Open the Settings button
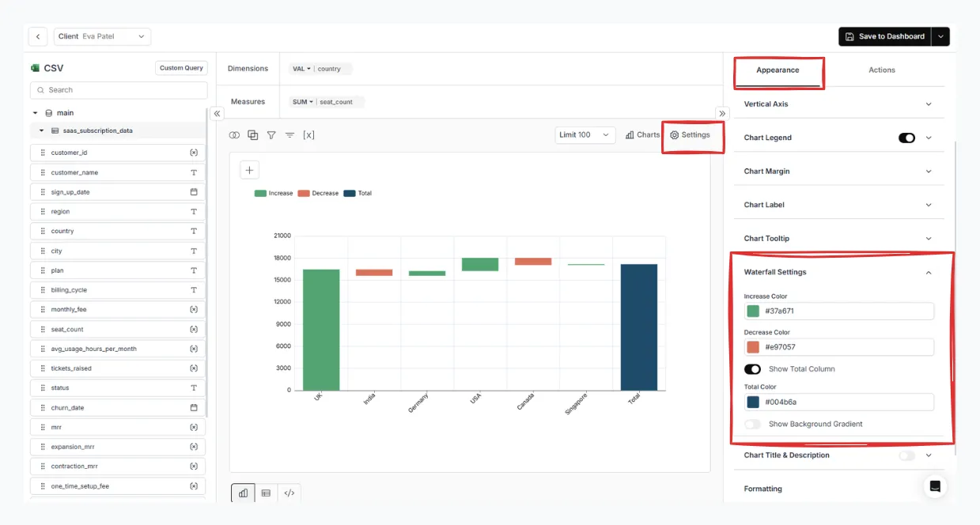 click(690, 135)
